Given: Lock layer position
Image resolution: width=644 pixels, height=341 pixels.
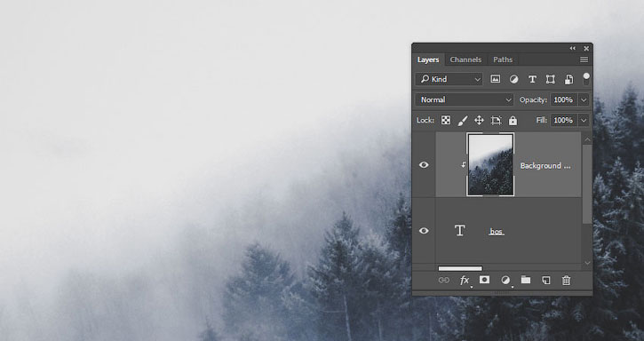Looking at the screenshot, I should pyautogui.click(x=479, y=121).
